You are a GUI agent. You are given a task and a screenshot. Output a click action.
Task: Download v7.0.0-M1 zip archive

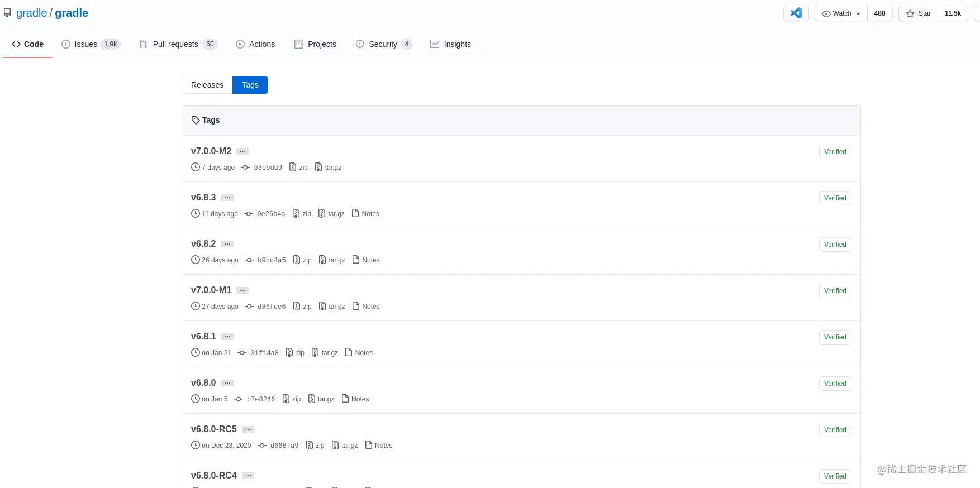pyautogui.click(x=302, y=307)
